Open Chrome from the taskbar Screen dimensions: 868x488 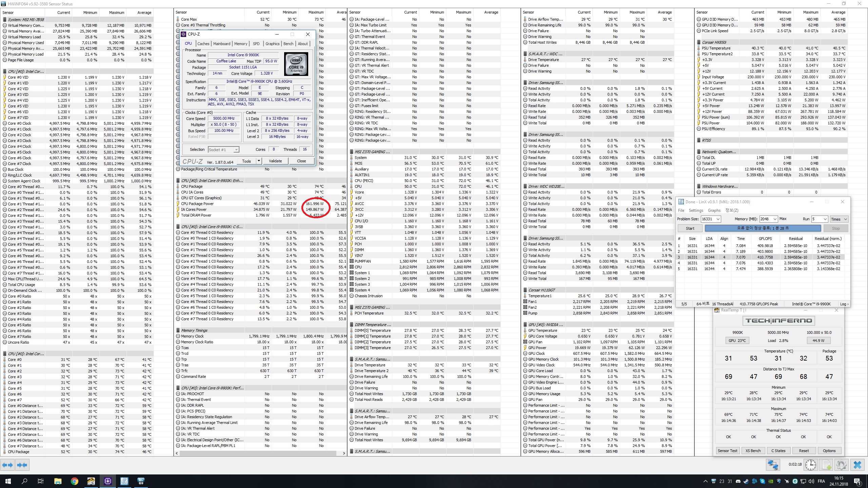[x=74, y=481]
